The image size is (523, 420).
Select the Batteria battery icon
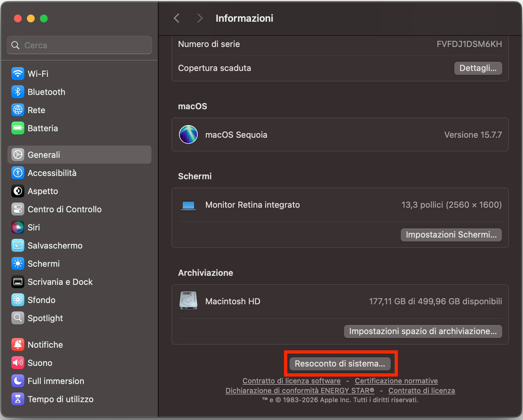click(18, 128)
